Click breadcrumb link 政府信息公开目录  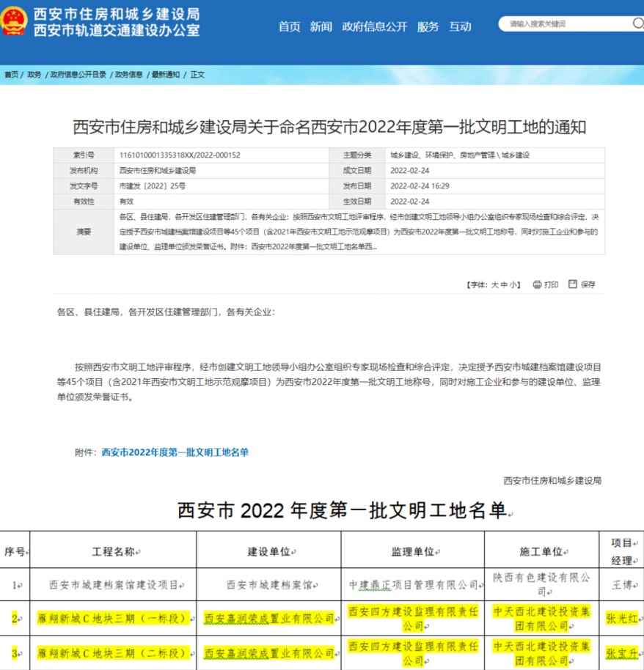[x=78, y=75]
